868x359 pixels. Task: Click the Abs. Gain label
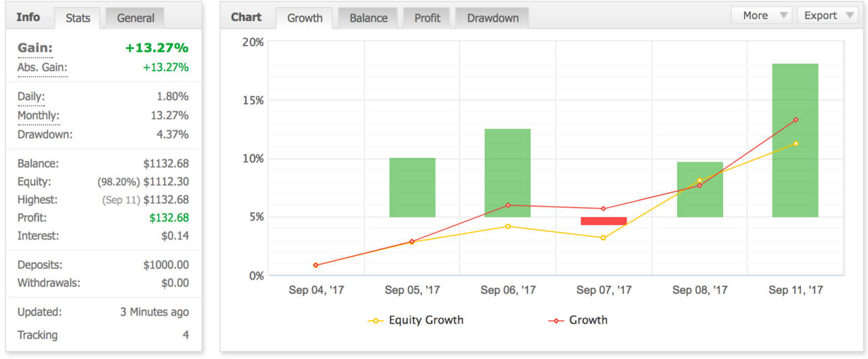(x=42, y=67)
